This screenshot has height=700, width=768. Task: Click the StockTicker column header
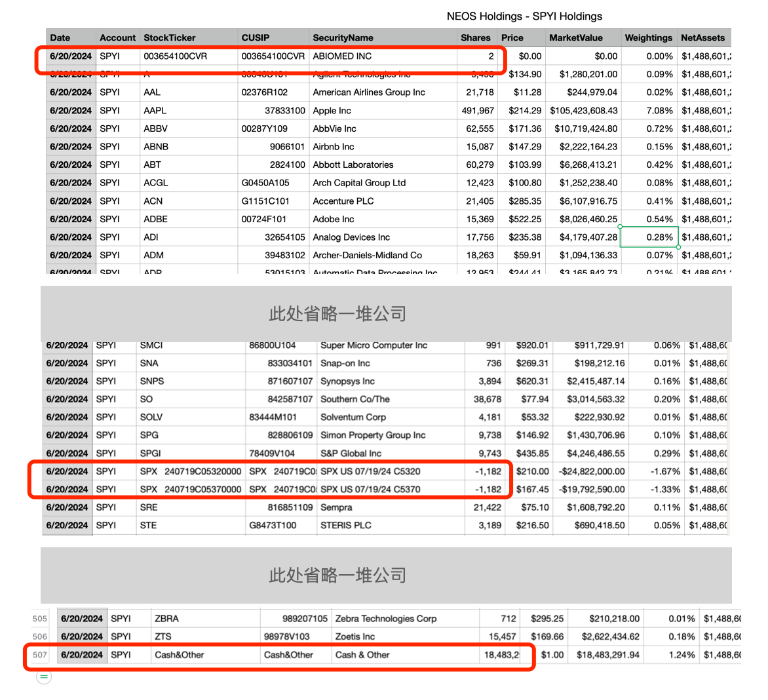pyautogui.click(x=189, y=38)
